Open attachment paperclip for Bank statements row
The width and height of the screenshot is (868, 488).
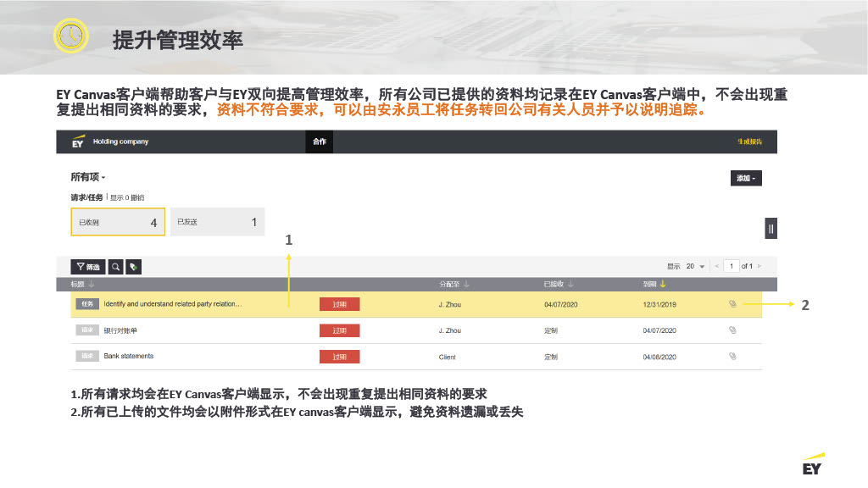[732, 357]
